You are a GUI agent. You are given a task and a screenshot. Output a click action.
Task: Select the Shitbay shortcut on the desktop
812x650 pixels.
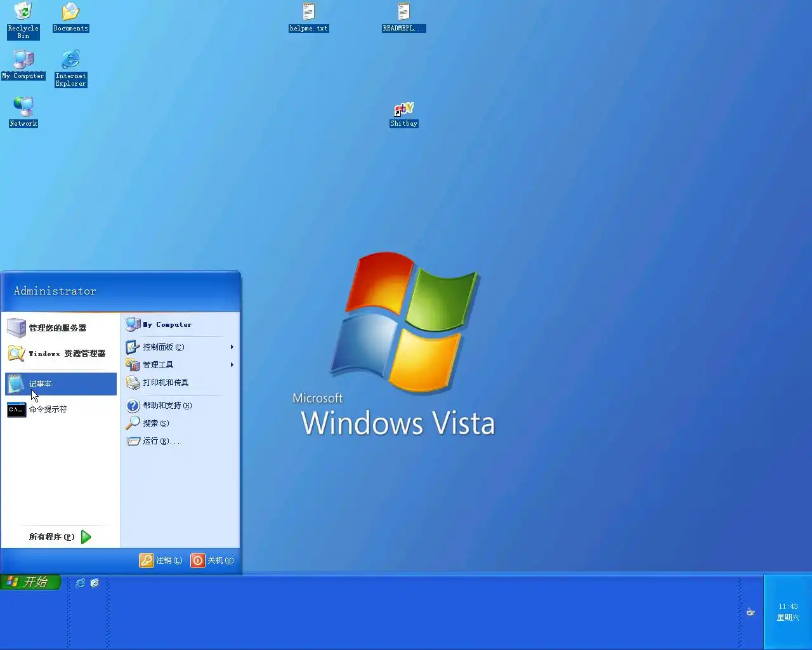coord(403,114)
